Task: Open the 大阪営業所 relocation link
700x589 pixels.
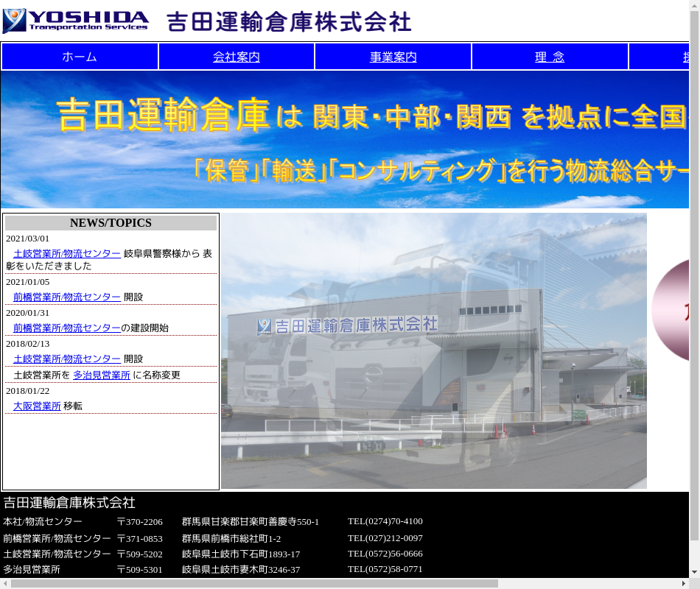Action: click(37, 406)
